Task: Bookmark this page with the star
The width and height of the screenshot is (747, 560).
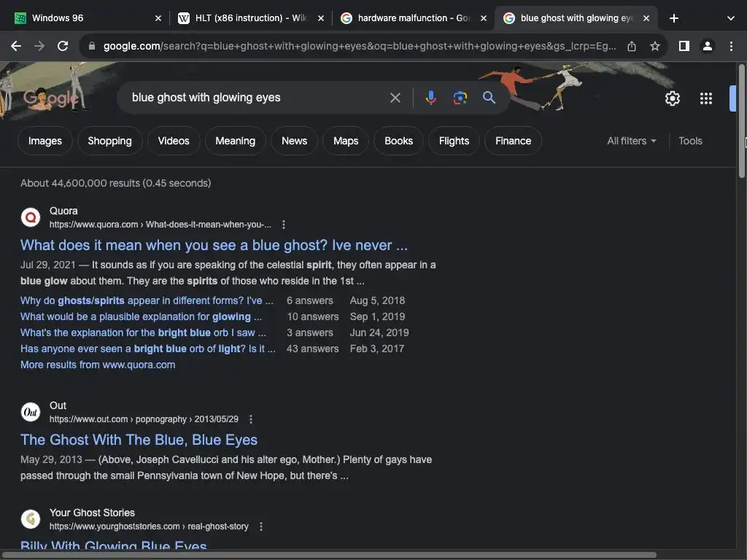Action: (x=655, y=46)
